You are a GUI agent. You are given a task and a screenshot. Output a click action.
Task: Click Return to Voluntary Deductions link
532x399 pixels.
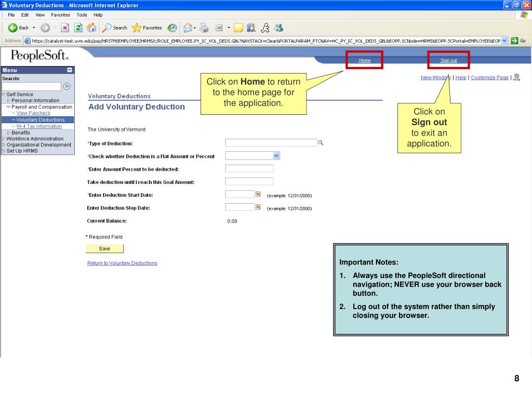click(122, 263)
